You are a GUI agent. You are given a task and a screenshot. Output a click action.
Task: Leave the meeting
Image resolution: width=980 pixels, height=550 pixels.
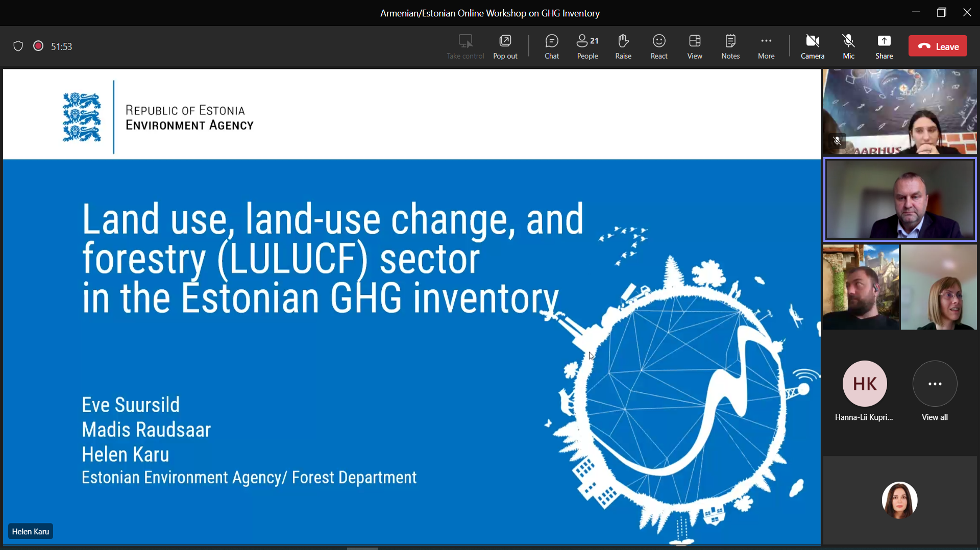937,46
